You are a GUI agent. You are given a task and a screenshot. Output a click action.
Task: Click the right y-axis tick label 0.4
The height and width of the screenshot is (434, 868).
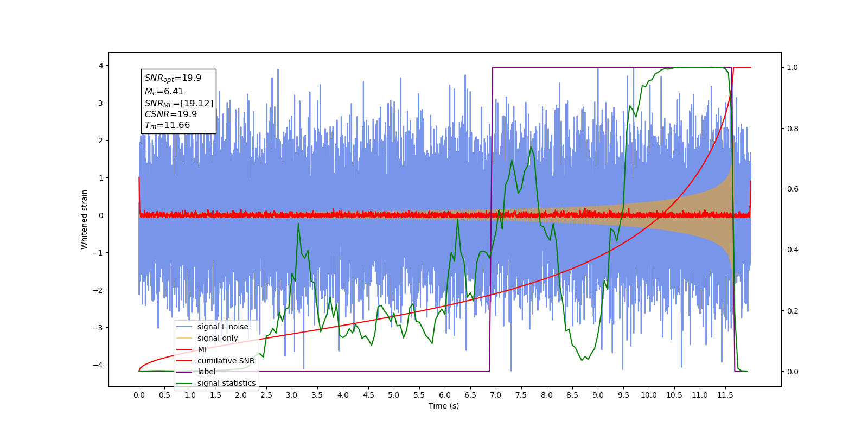[x=793, y=250]
